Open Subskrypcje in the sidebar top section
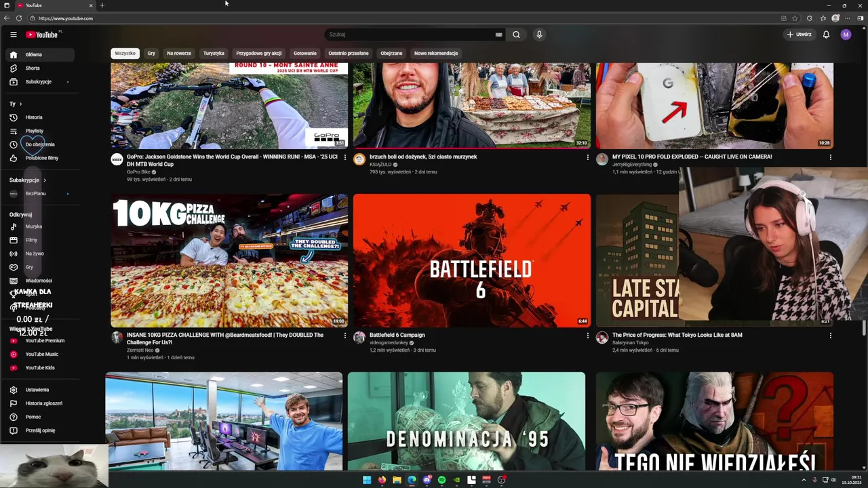 click(x=40, y=82)
